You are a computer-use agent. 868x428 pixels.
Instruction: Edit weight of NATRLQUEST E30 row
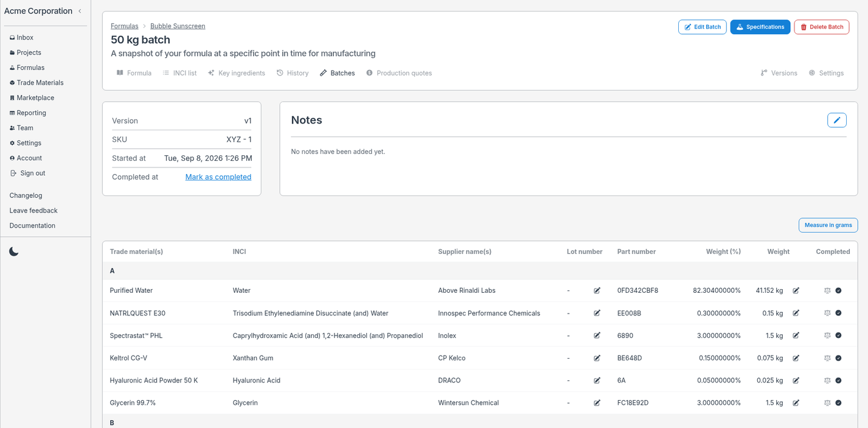coord(796,313)
